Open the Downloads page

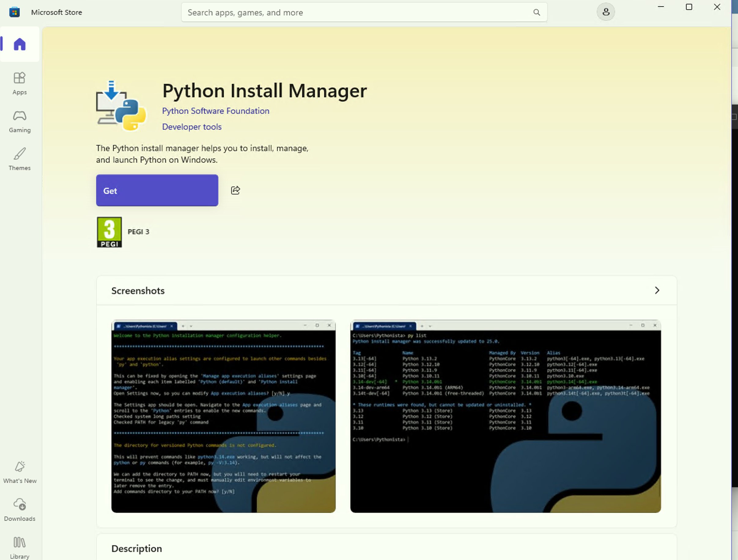(20, 510)
